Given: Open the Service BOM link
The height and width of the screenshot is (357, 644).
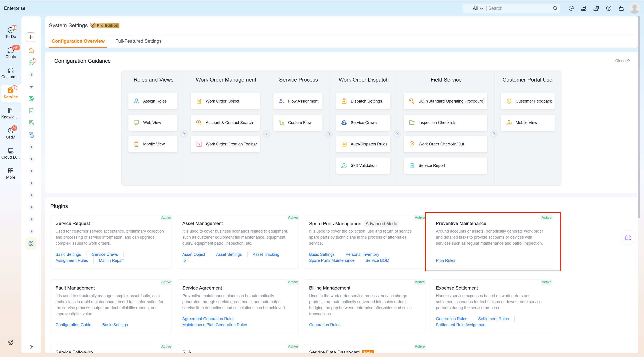Looking at the screenshot, I should (377, 260).
